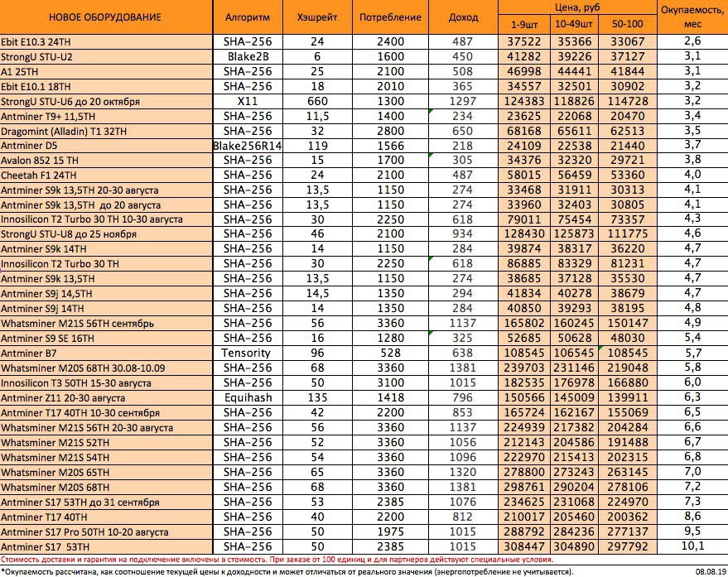Click 'Antminer S9k 13,5TH 20-30 августа' cell

[x=106, y=190]
